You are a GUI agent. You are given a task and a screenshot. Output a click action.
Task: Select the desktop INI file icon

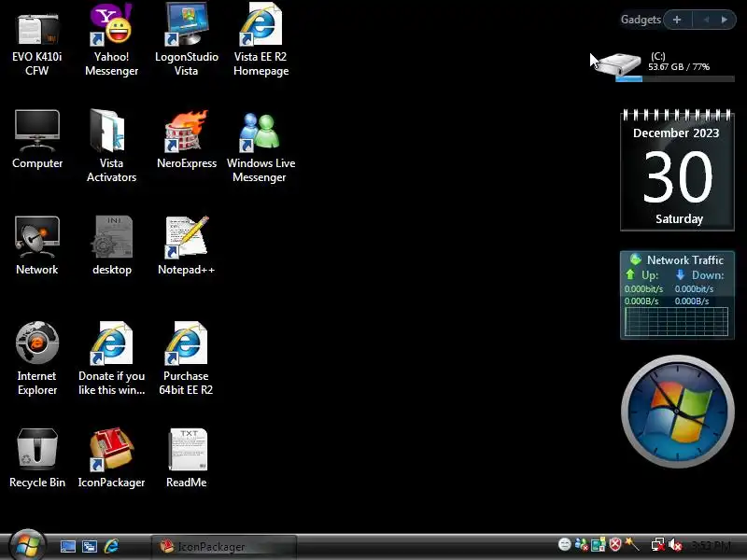(111, 245)
